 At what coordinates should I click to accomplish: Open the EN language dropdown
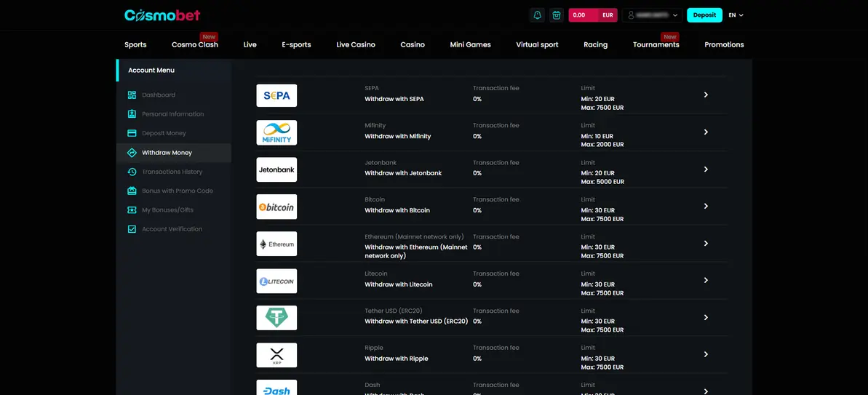[736, 15]
